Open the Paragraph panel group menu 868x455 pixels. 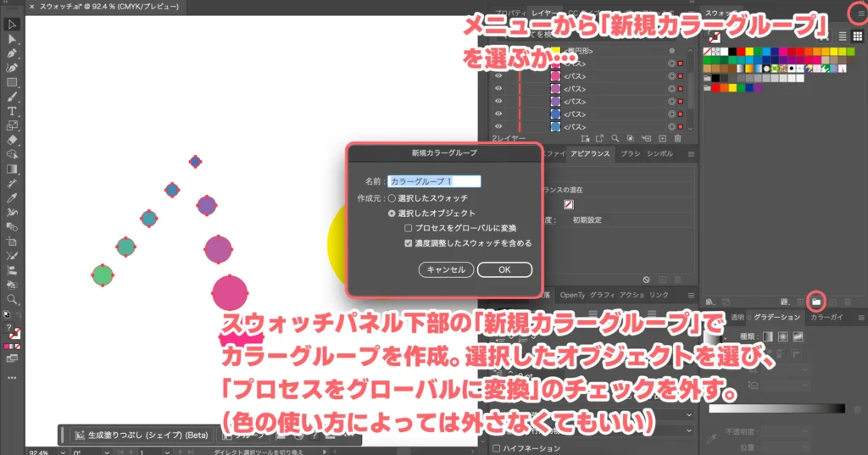[691, 296]
